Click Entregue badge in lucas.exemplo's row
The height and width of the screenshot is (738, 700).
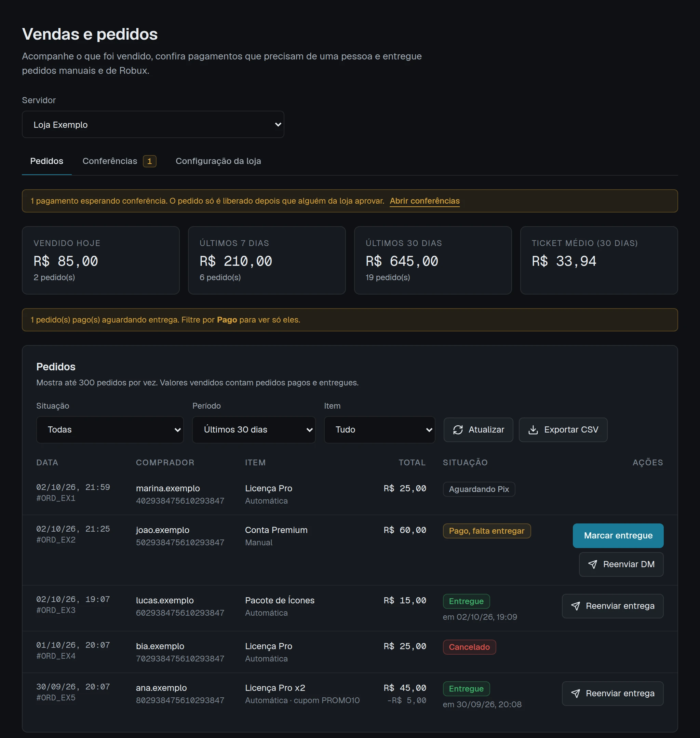(466, 602)
